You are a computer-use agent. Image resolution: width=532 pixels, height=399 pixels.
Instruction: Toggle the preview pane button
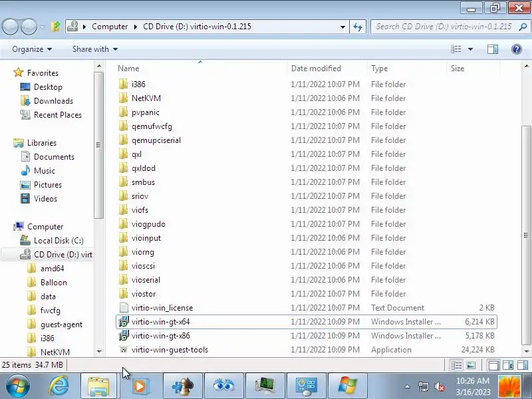[493, 49]
